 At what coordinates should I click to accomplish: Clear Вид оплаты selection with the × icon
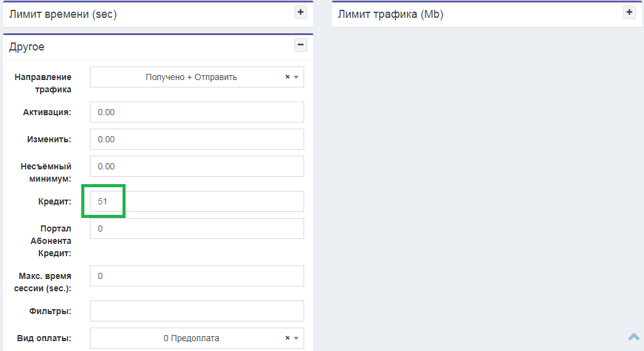point(288,338)
